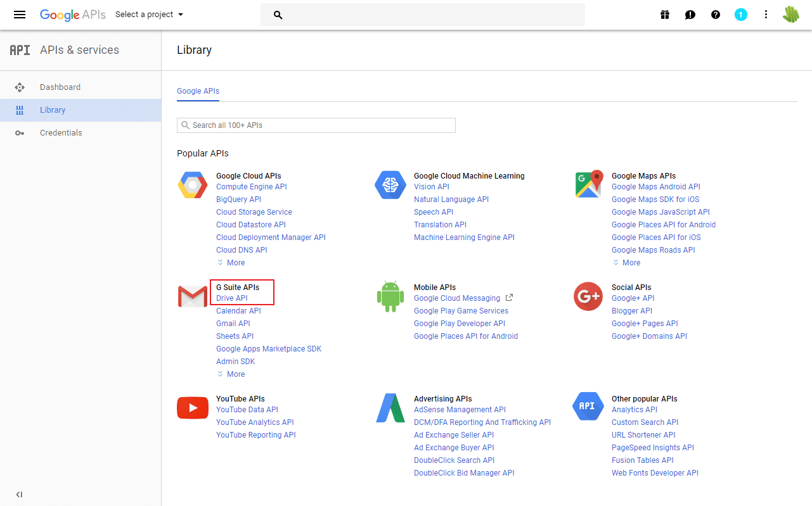This screenshot has width=812, height=506.
Task: Show notifications badge with number 1
Action: (x=741, y=15)
